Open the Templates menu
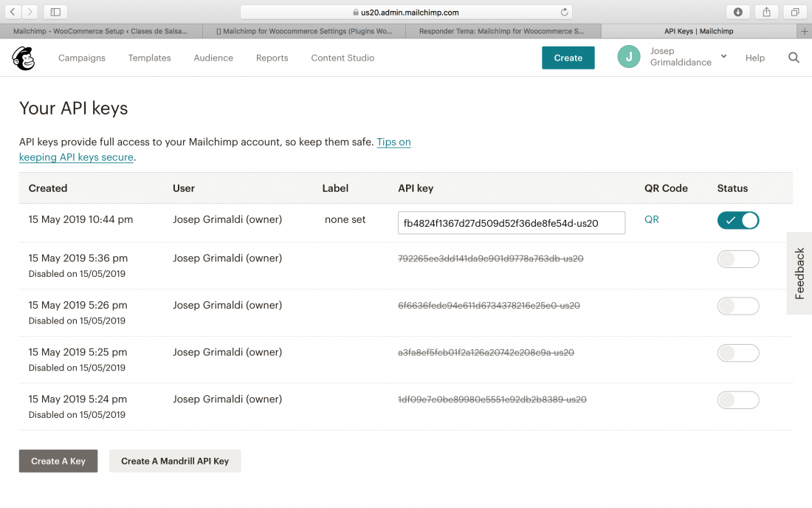The width and height of the screenshot is (812, 508). pos(150,58)
